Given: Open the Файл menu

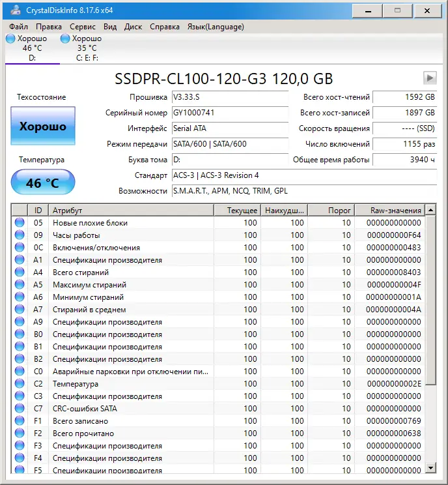Looking at the screenshot, I should (x=18, y=27).
